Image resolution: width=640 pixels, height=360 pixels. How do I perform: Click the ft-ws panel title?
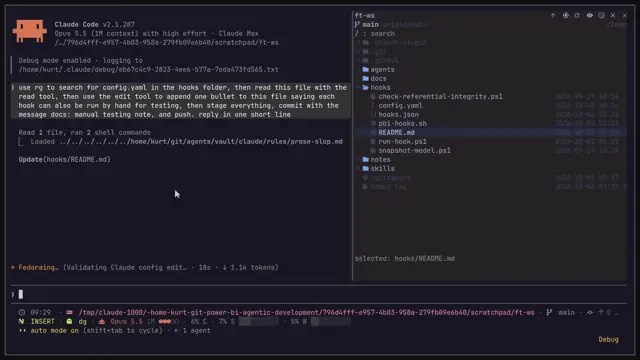point(364,16)
